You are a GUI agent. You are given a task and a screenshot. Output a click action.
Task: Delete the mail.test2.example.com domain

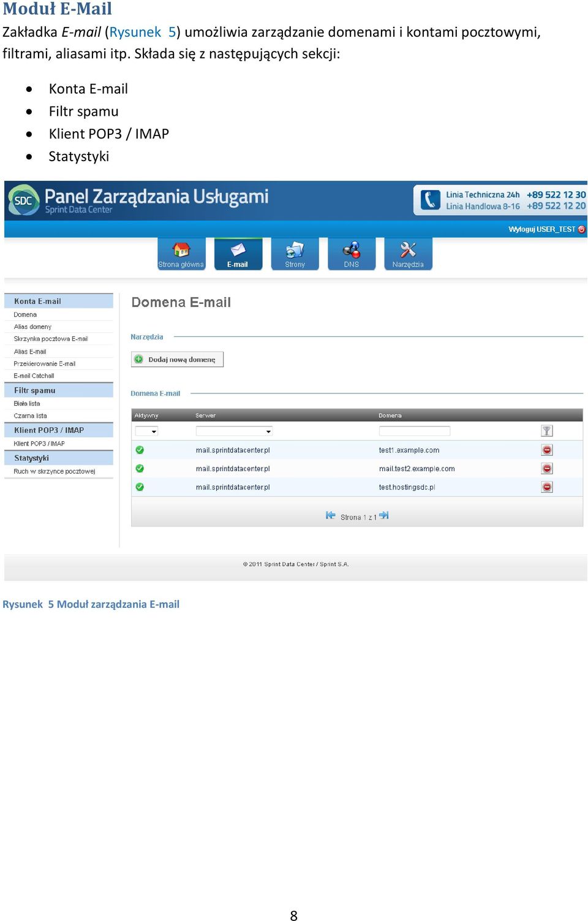tap(547, 468)
